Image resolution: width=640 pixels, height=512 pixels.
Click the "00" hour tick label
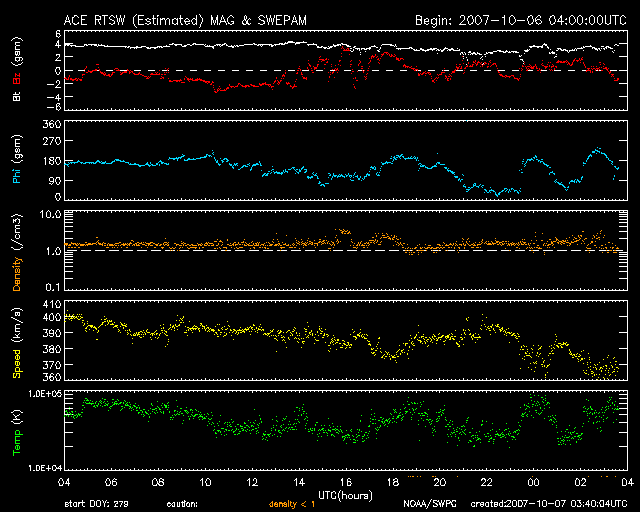pos(533,483)
